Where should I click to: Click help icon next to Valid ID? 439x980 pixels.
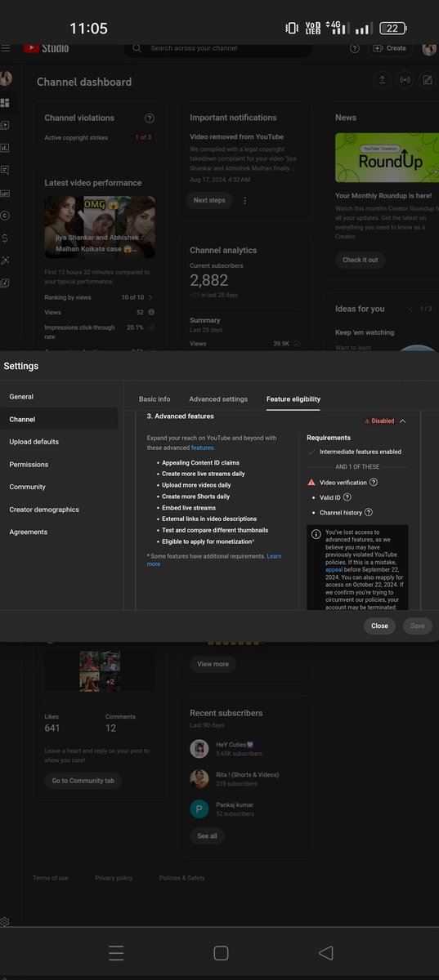[347, 497]
